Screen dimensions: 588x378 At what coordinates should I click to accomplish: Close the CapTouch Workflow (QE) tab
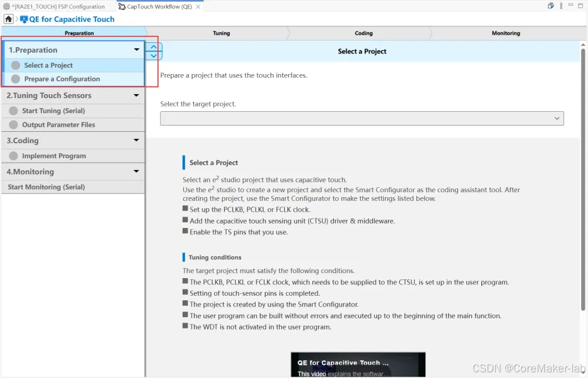coord(198,6)
